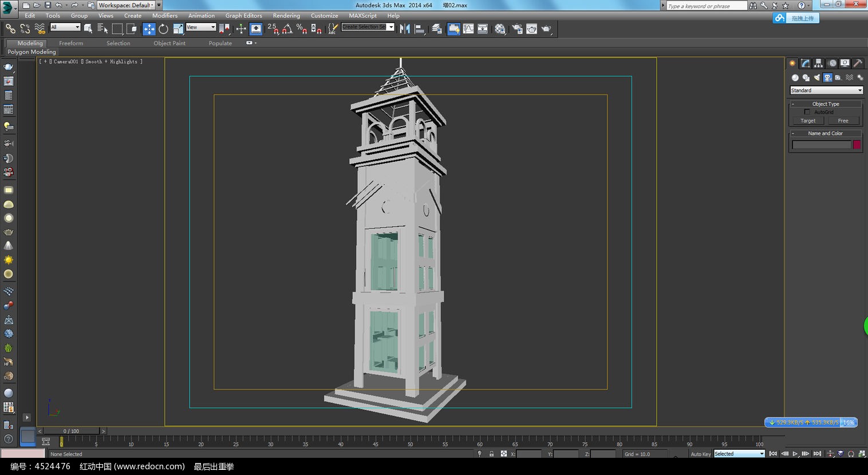Activate the Select and Scale tool
Viewport: 868px width, 475px height.
point(178,29)
